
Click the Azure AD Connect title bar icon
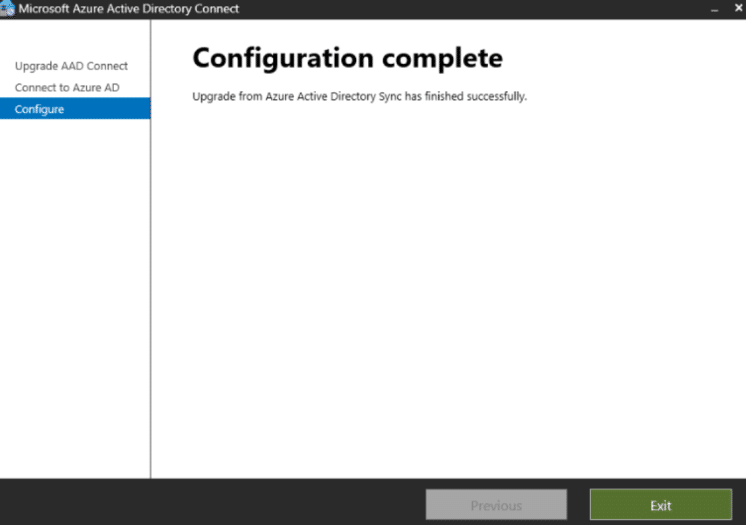coord(7,9)
